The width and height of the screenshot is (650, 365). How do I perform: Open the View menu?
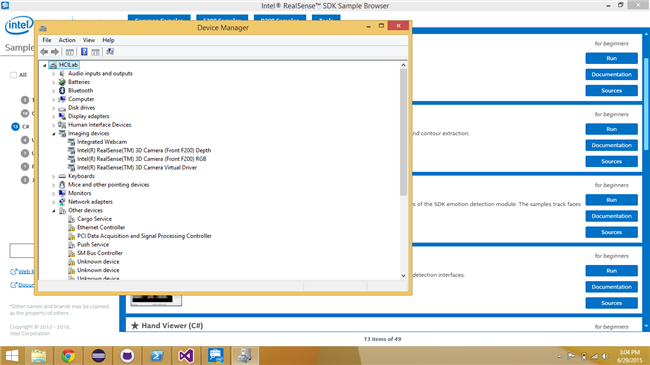point(89,40)
